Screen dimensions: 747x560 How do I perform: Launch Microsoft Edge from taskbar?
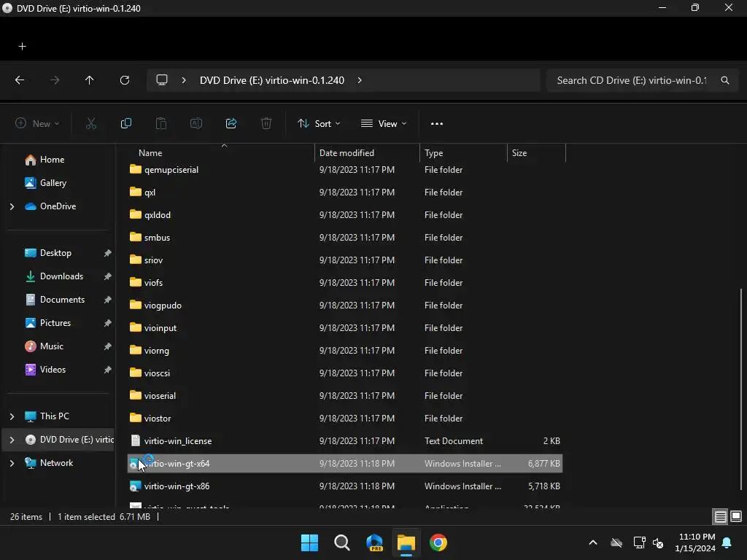[x=374, y=542]
